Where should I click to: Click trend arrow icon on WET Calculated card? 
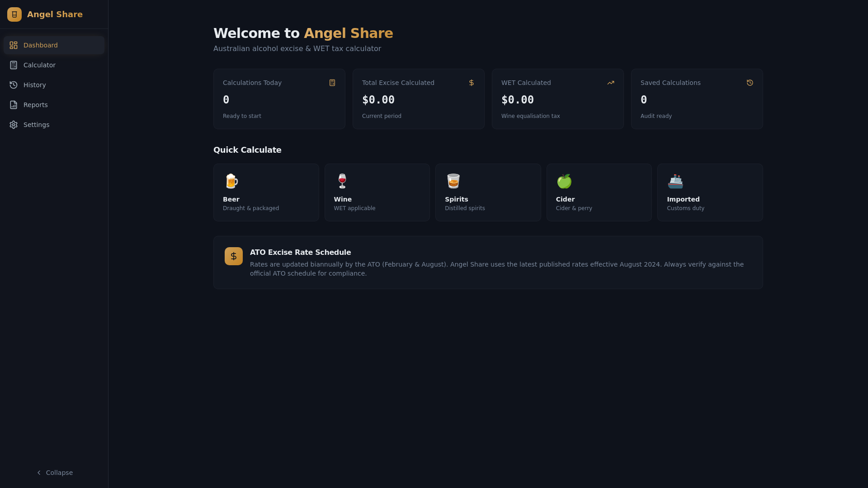tap(611, 83)
